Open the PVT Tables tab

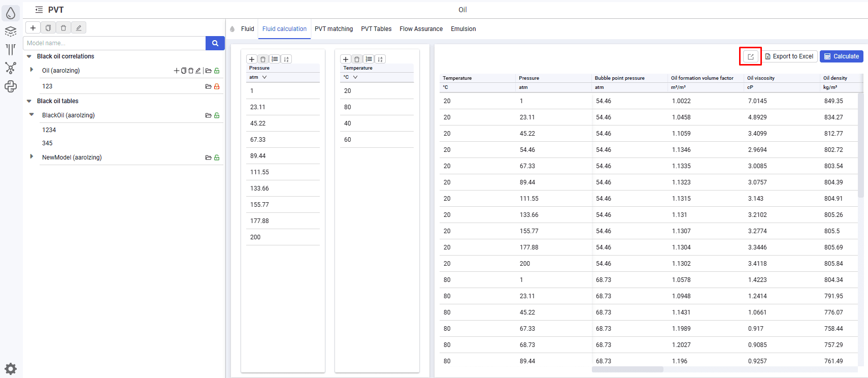pos(376,29)
